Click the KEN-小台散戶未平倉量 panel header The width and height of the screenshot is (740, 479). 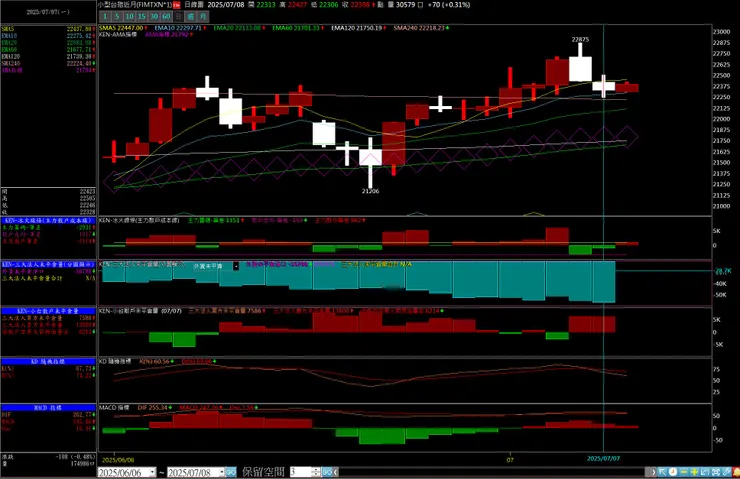tap(48, 311)
